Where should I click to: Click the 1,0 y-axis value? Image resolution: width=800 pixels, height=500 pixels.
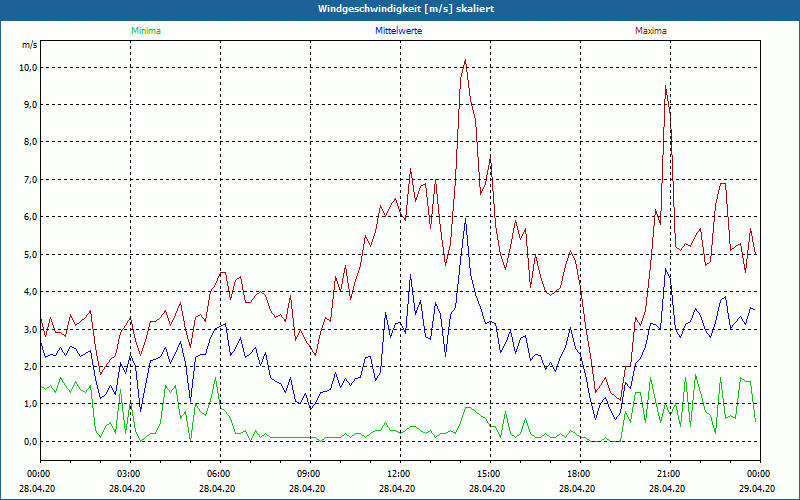pyautogui.click(x=30, y=404)
